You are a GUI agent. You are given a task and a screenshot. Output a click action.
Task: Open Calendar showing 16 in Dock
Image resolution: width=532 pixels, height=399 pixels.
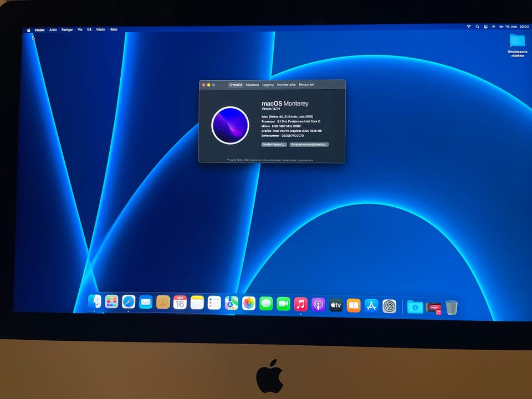(x=180, y=303)
